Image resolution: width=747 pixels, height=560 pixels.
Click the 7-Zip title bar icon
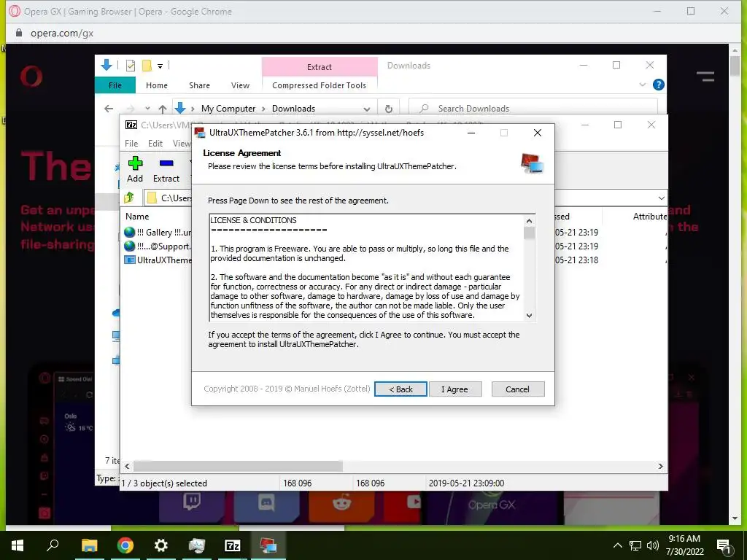[131, 125]
